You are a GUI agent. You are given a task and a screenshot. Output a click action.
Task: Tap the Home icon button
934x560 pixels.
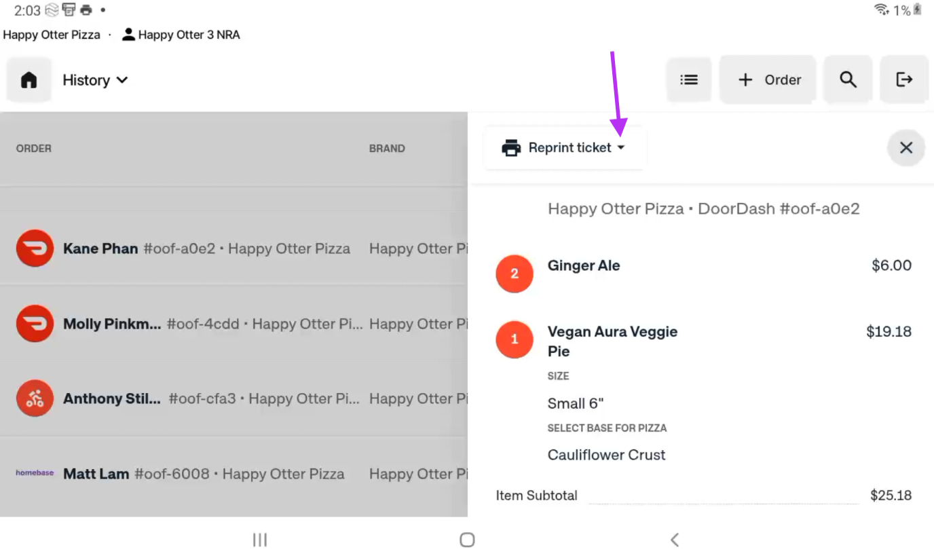[x=29, y=80]
